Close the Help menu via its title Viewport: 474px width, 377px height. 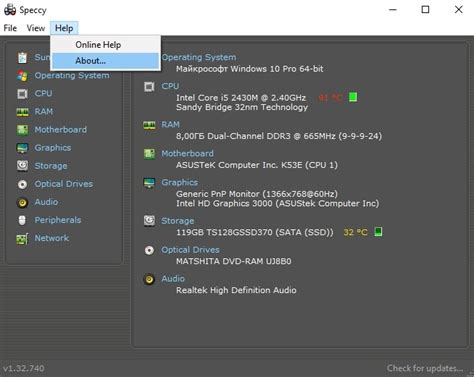pos(64,28)
